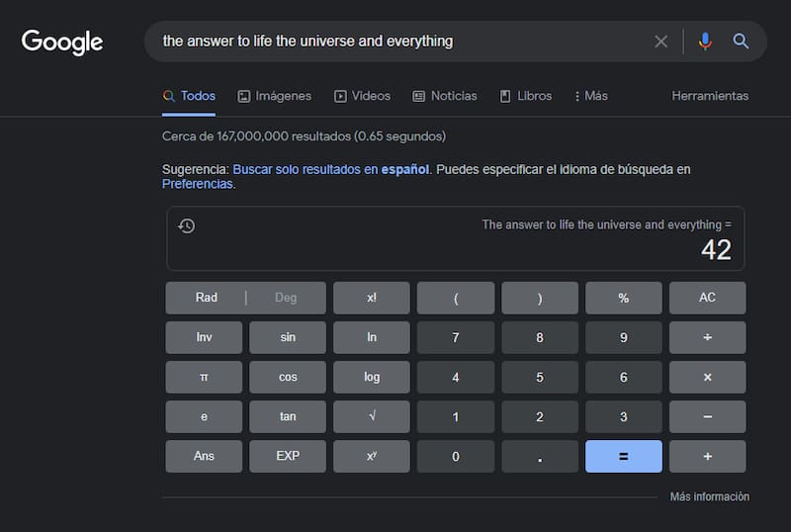Click the log function key
The image size is (791, 532).
pos(372,377)
